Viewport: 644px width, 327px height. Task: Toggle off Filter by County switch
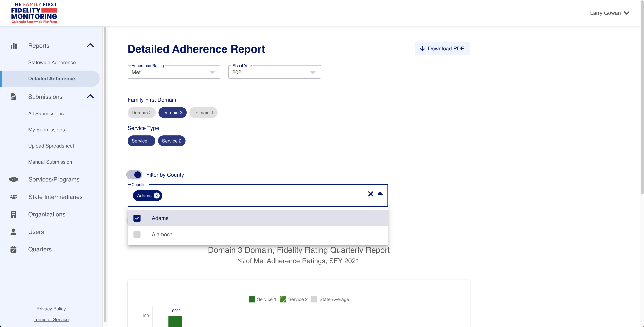tap(134, 175)
